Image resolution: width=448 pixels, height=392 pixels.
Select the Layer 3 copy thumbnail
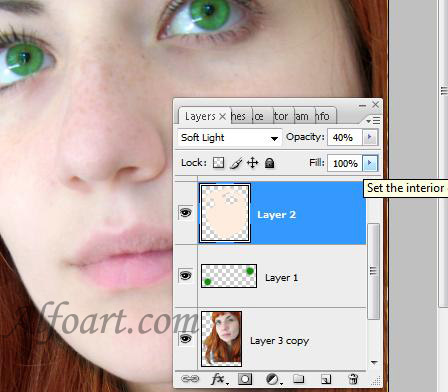point(222,339)
